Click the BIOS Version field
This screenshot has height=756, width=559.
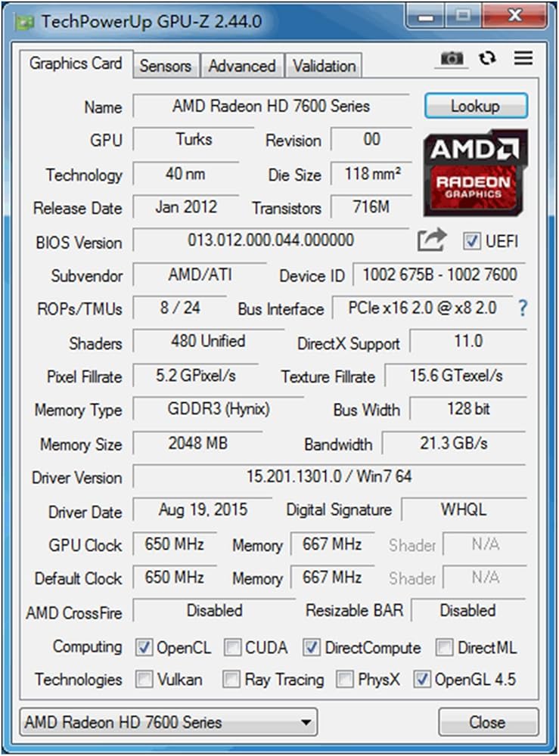click(270, 241)
